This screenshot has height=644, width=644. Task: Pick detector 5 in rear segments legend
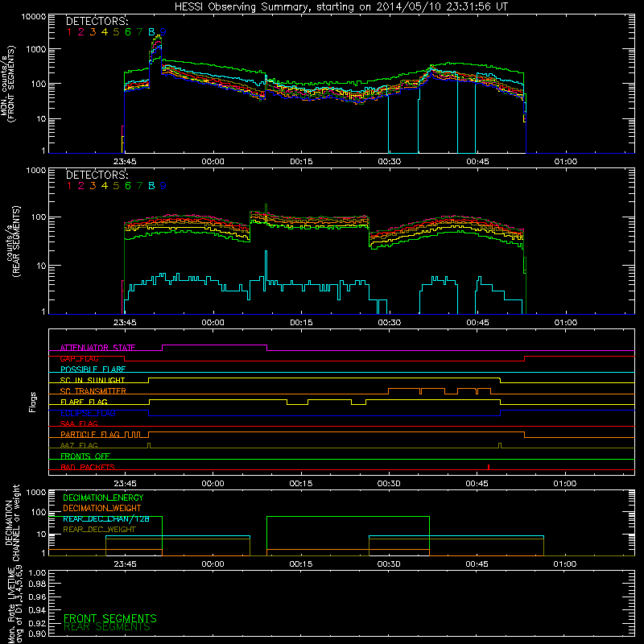(116, 186)
